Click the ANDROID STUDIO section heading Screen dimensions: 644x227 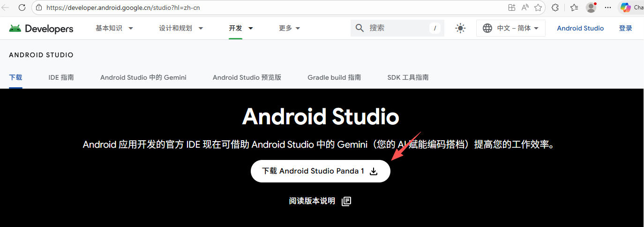point(41,55)
